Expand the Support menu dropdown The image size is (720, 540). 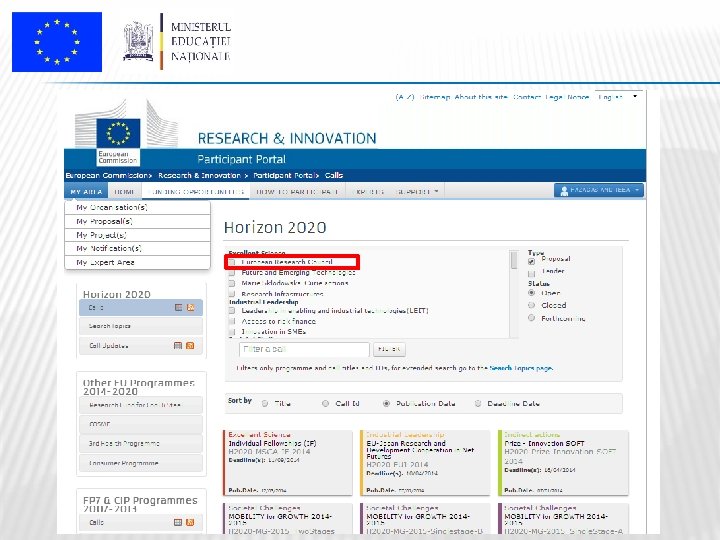(417, 191)
